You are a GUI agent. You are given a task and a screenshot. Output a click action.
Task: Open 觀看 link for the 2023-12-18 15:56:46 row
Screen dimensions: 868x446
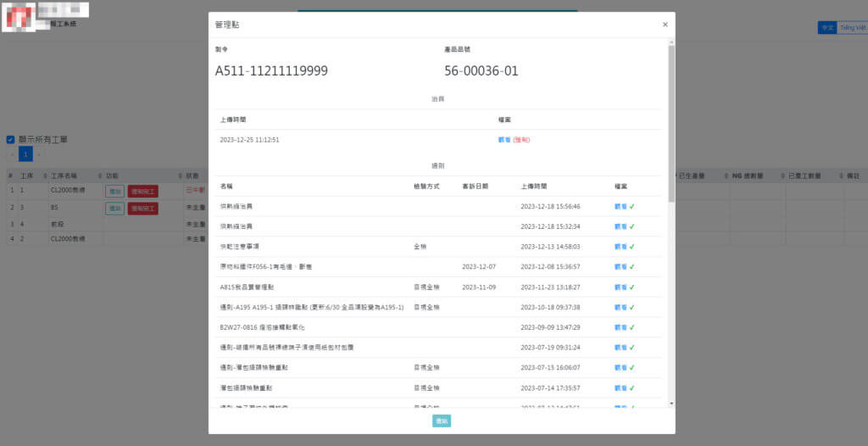(x=620, y=206)
